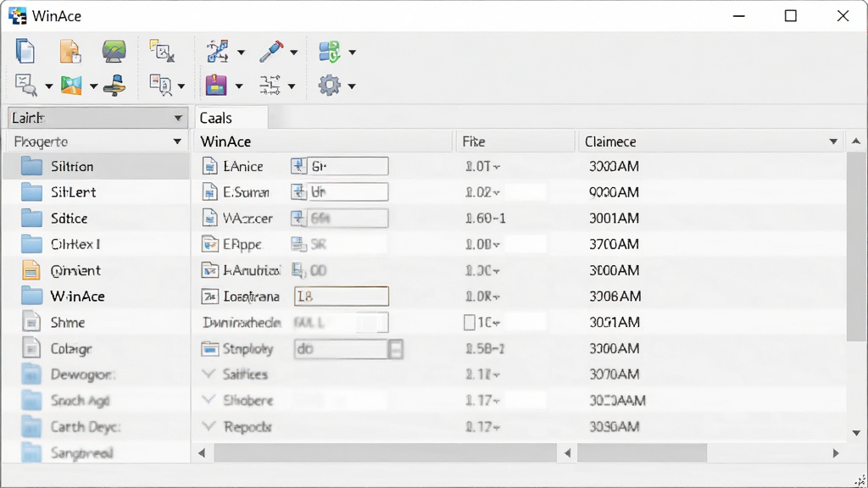Click the file icon of ERppe row
Viewport: 868px width, 488px height.
210,244
